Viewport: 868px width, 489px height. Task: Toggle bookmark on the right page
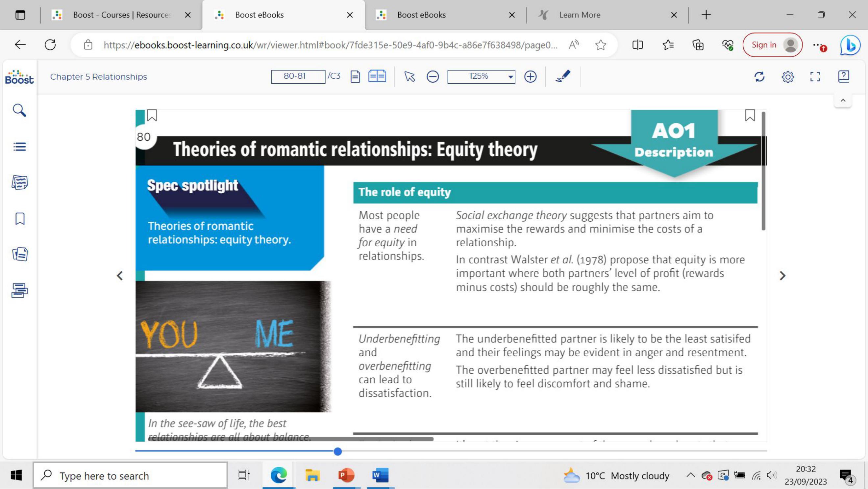point(750,115)
